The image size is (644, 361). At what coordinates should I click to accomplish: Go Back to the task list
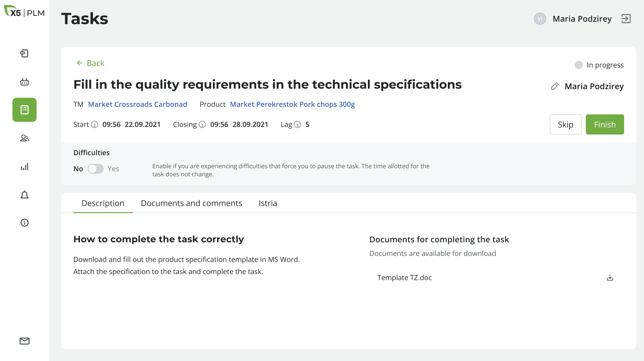pos(90,63)
